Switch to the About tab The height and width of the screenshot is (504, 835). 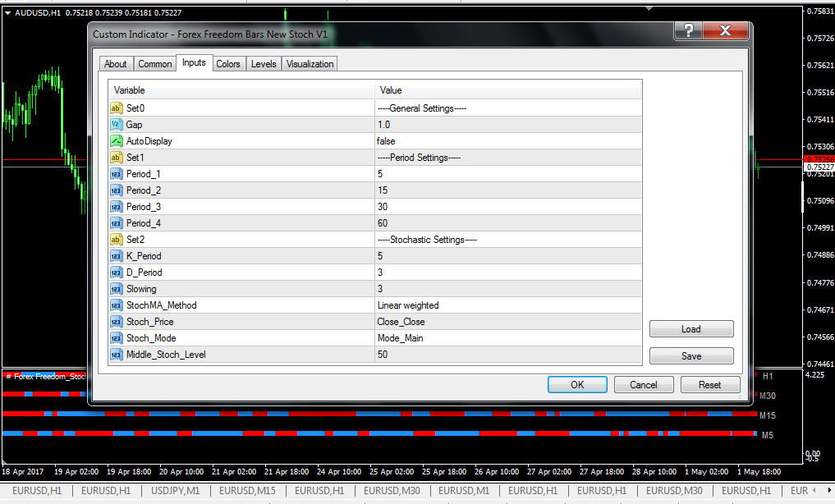coord(116,64)
